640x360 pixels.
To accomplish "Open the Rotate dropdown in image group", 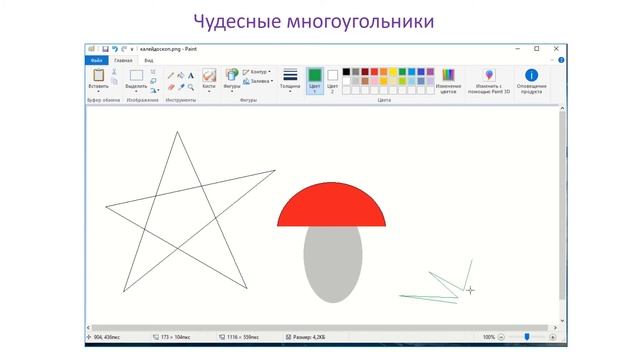I will [154, 90].
